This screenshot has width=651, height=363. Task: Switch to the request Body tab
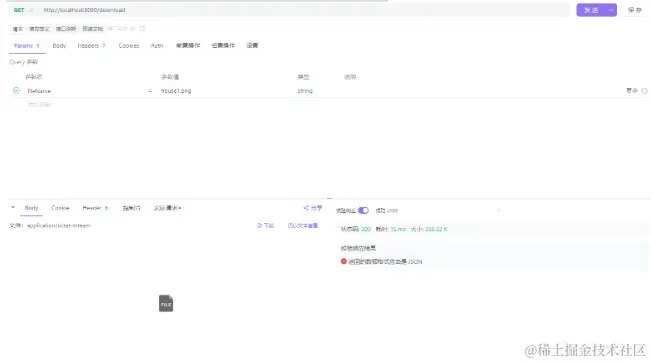59,46
